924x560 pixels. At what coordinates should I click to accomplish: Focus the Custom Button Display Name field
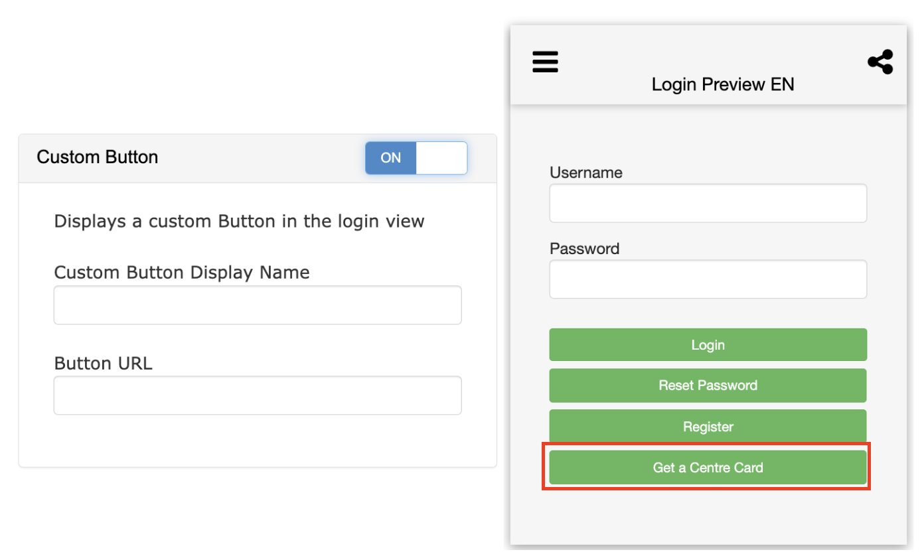click(x=258, y=305)
